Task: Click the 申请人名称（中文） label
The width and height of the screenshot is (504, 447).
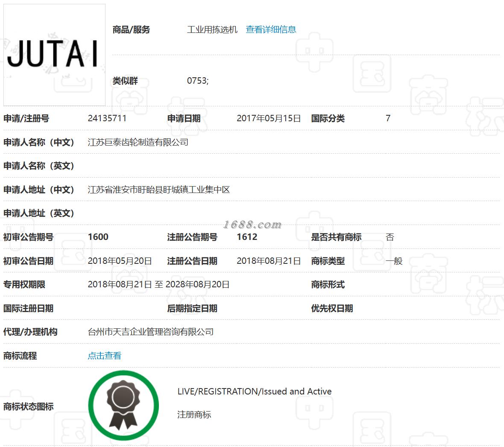Action: click(x=39, y=142)
